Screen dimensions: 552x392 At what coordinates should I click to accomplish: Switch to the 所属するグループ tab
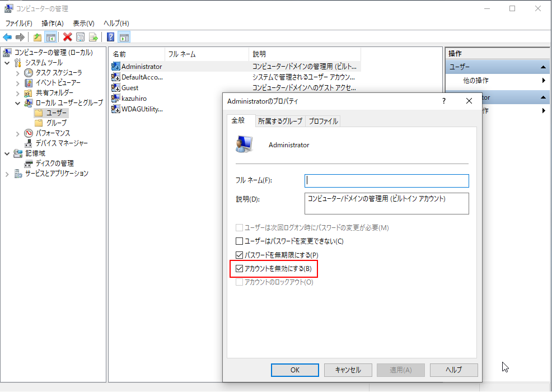(x=280, y=122)
